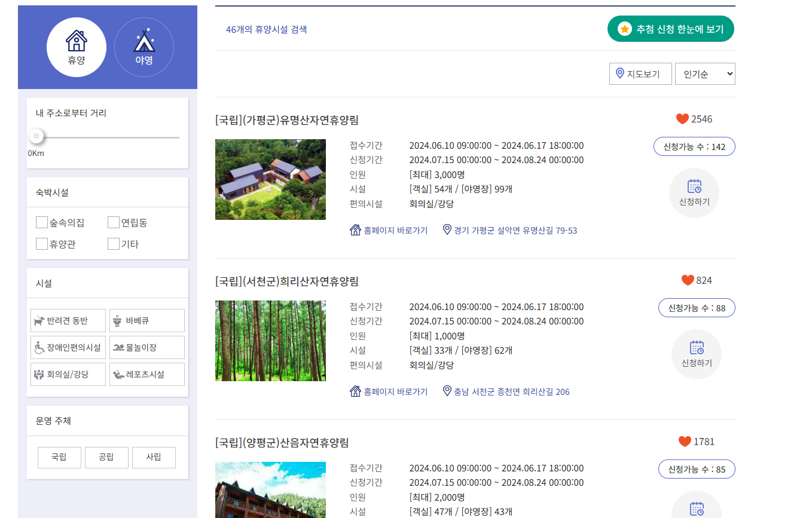This screenshot has height=518, width=812.
Task: Open the 인기순 sort dropdown
Action: click(x=705, y=74)
